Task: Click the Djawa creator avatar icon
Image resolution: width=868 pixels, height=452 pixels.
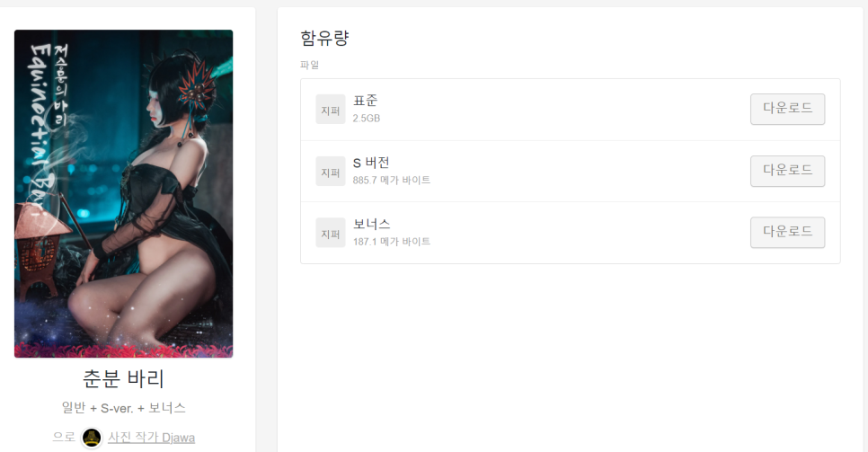Action: click(92, 438)
